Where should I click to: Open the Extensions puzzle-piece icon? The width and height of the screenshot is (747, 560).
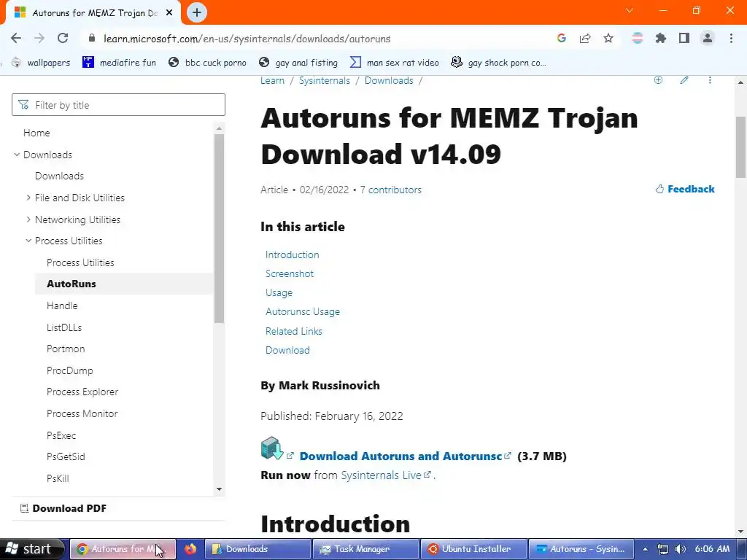660,39
